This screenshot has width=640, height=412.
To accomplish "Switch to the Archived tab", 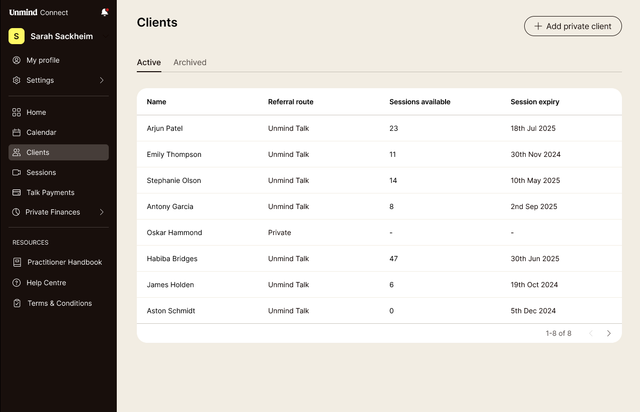I will (x=190, y=62).
